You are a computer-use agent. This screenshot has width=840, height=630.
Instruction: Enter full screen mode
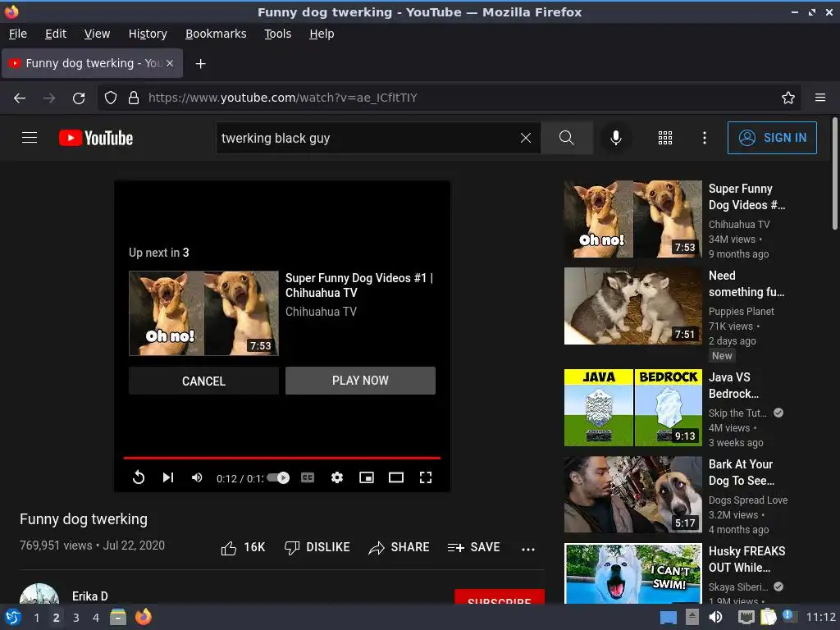tap(426, 477)
